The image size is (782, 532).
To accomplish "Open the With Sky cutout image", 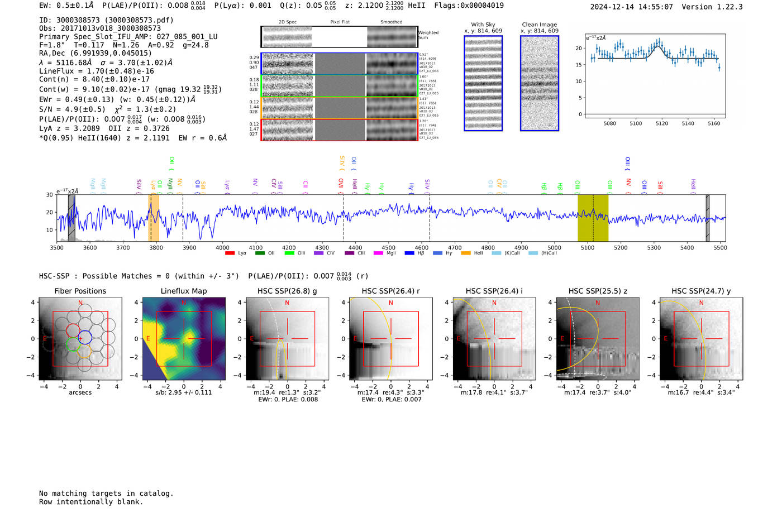I will (x=483, y=83).
